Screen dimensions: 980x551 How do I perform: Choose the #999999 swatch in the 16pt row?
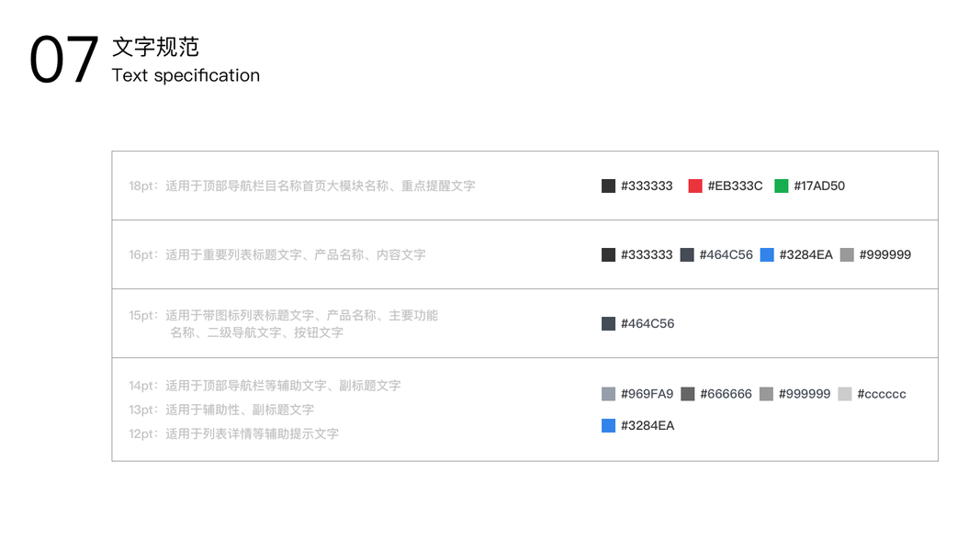coord(847,254)
